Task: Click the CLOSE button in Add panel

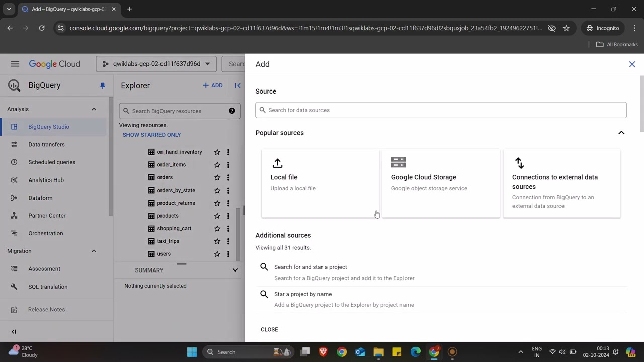Action: (269, 330)
